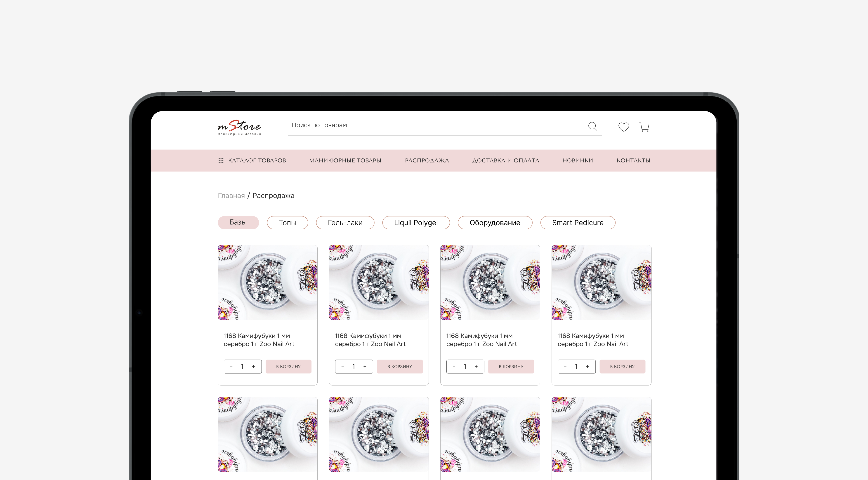Click the third card's product title text
Screen dimensions: 868x480
(481, 340)
